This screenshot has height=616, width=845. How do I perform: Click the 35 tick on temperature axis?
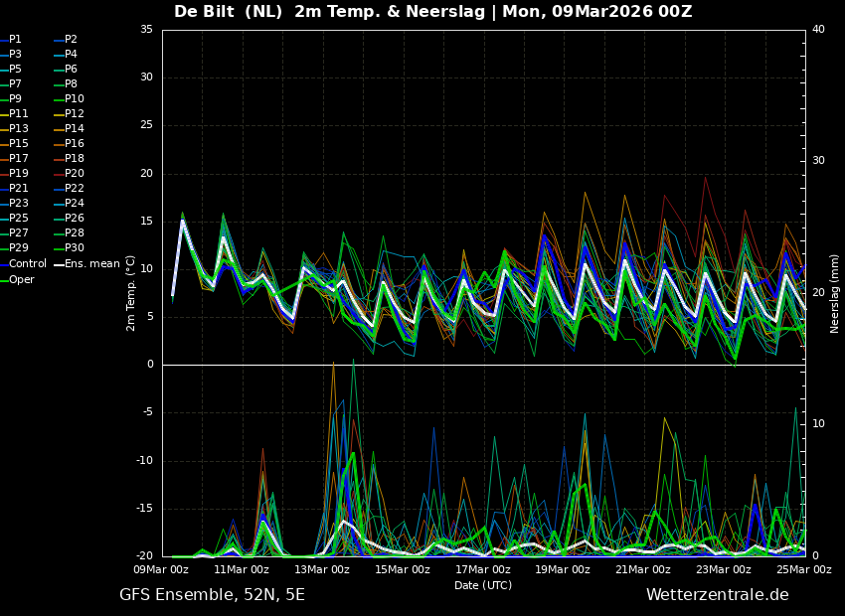click(x=146, y=30)
